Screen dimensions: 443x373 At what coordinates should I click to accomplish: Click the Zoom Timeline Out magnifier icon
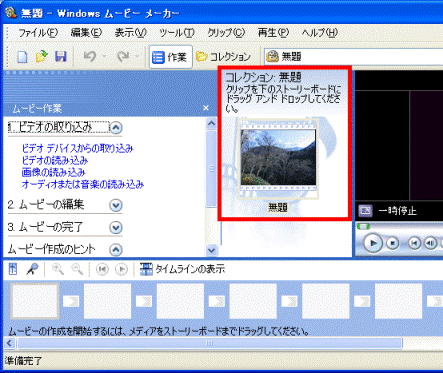(x=77, y=269)
